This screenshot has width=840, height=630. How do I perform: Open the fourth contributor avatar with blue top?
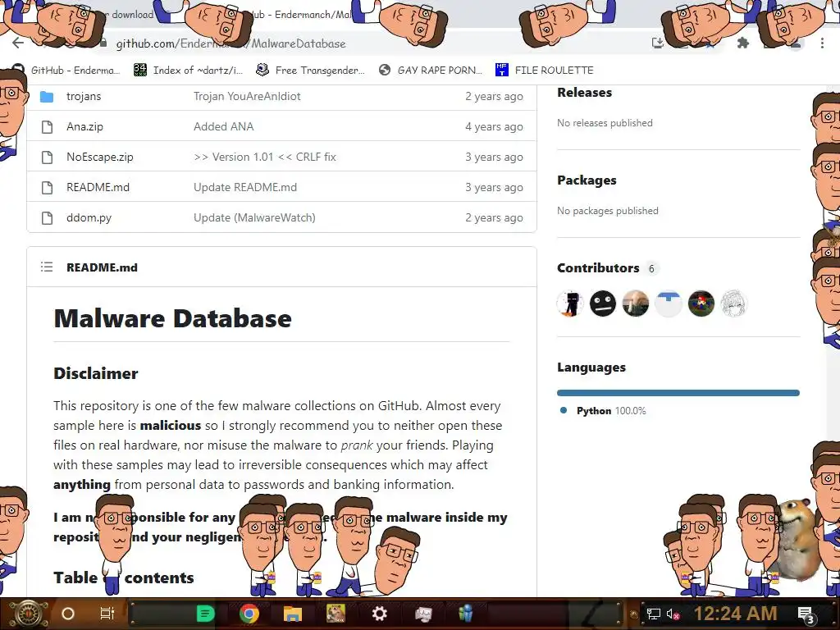point(668,304)
